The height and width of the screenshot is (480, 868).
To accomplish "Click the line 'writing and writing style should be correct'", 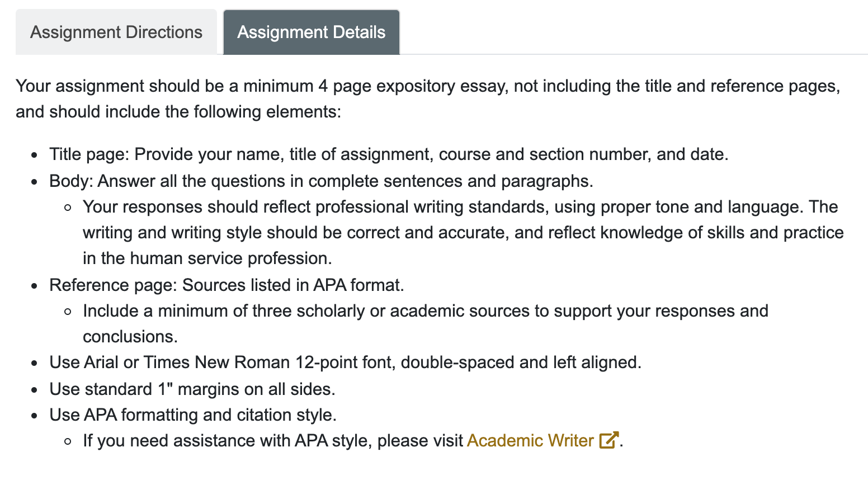I will click(x=463, y=232).
